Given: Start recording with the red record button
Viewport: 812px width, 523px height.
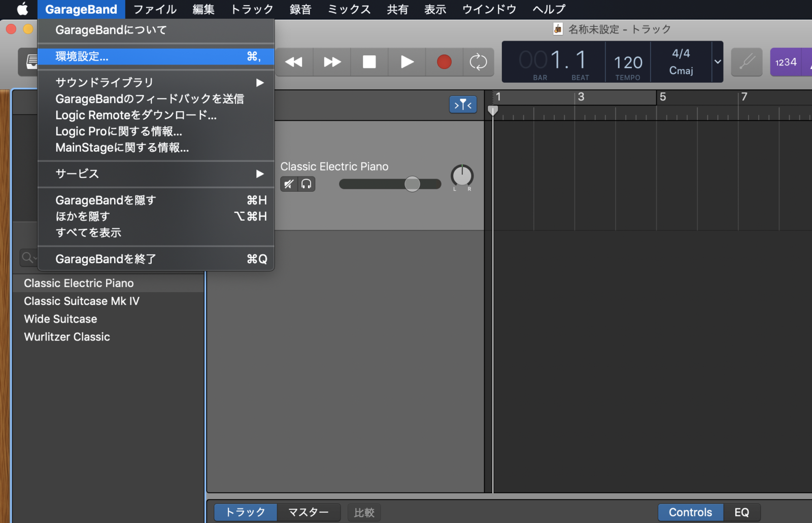Looking at the screenshot, I should click(x=444, y=62).
